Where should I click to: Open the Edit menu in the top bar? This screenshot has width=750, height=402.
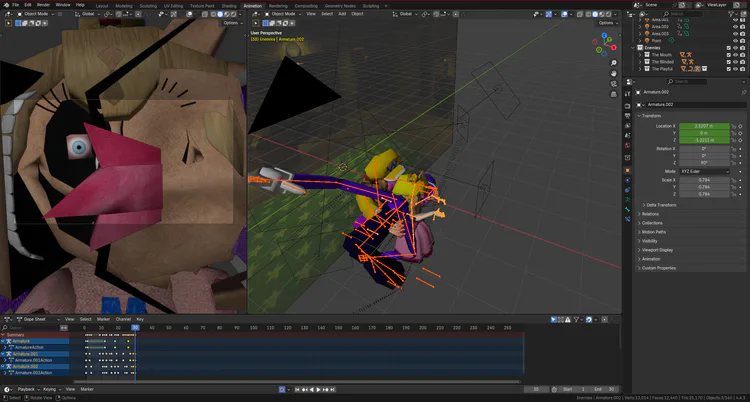pyautogui.click(x=28, y=5)
